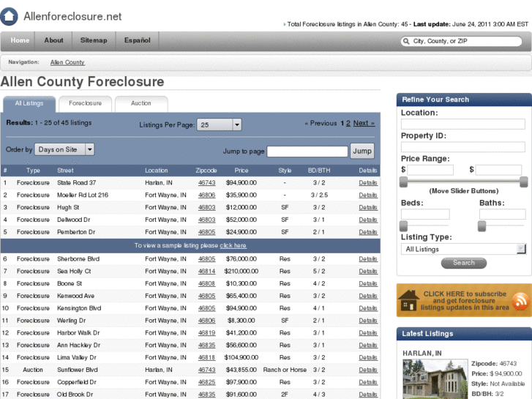The height and width of the screenshot is (399, 532).
Task: Open zipcode 46814 link for Sea Holly Ct
Action: [206, 271]
